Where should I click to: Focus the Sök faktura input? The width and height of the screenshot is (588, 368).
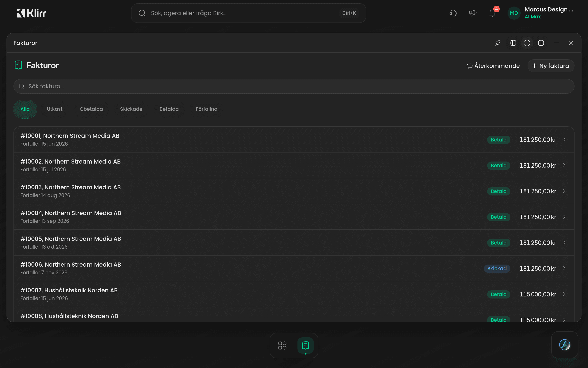pos(294,86)
